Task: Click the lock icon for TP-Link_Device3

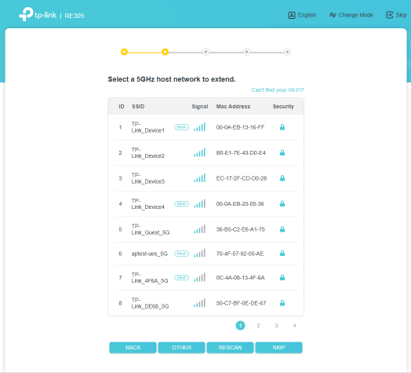Action: 282,178
